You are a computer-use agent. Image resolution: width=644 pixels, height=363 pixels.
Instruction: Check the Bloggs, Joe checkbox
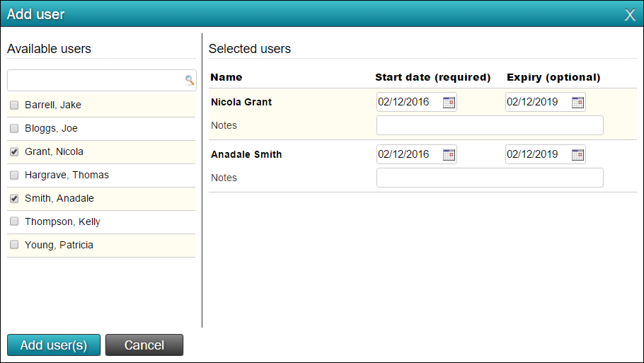coord(14,129)
